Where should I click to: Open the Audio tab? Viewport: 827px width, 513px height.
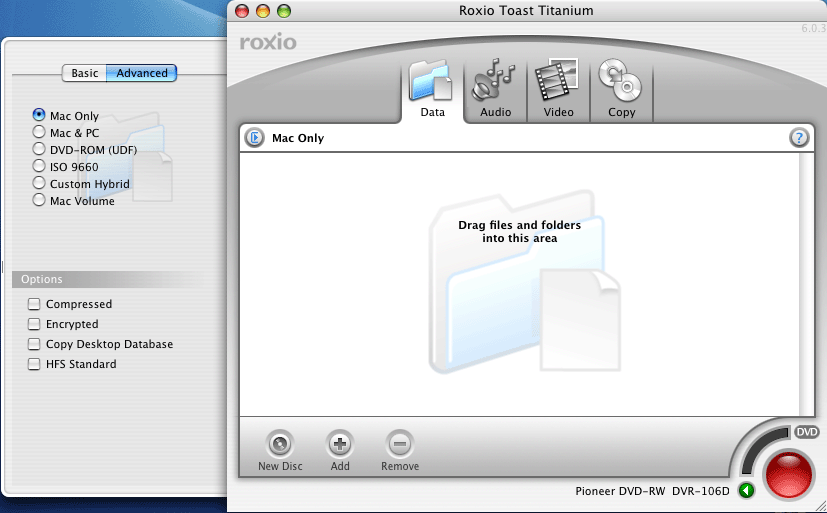[x=495, y=89]
